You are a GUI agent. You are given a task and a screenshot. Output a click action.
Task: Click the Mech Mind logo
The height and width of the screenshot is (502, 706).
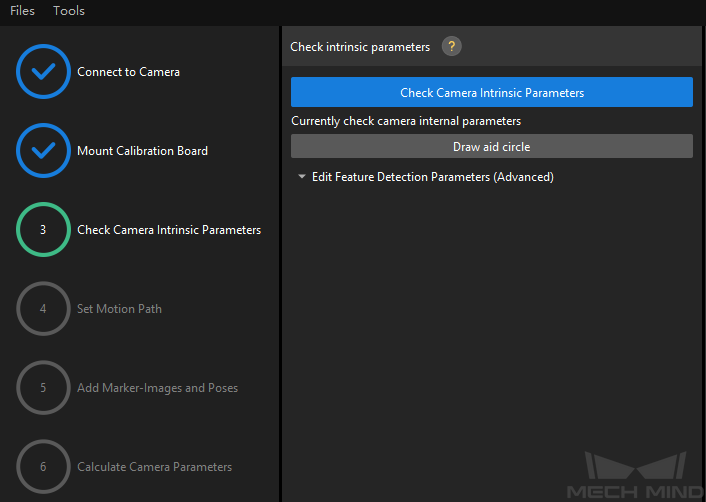634,476
